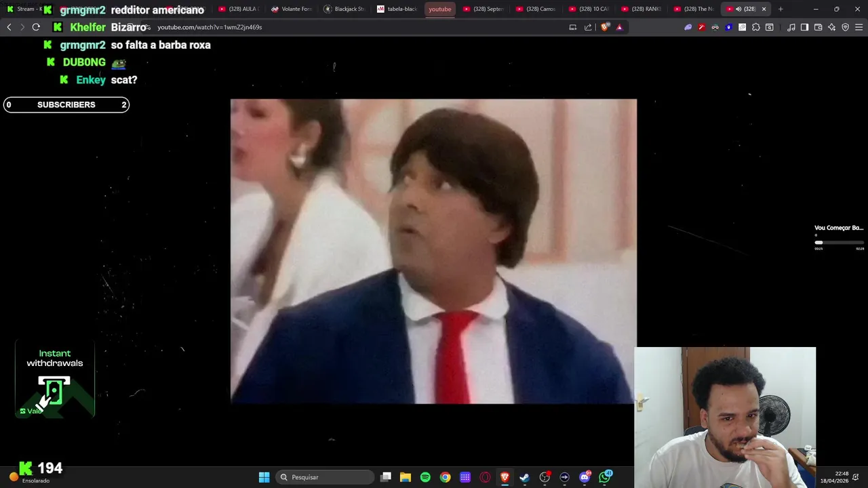Open the Windows Start menu
868x488 pixels.
pos(264,477)
